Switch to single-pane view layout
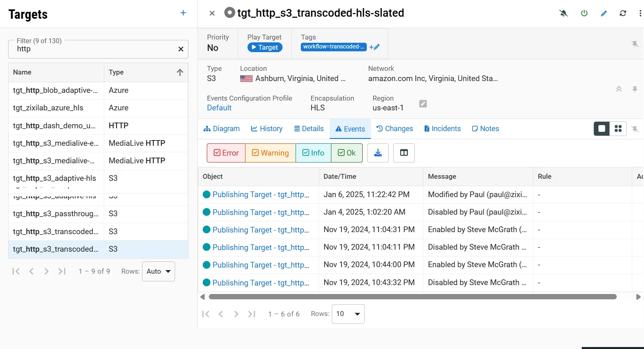Screen dimensions: 644x349 602,129
